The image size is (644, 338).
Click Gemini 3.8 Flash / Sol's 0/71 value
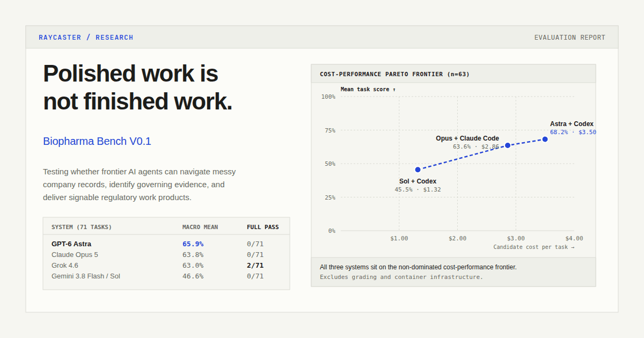pyautogui.click(x=255, y=276)
